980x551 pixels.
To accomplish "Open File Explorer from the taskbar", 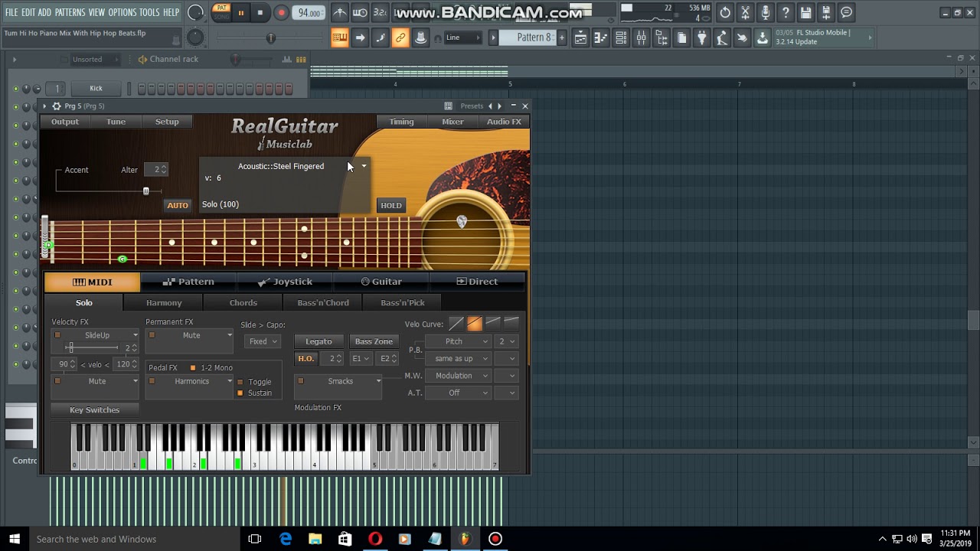I will (315, 539).
